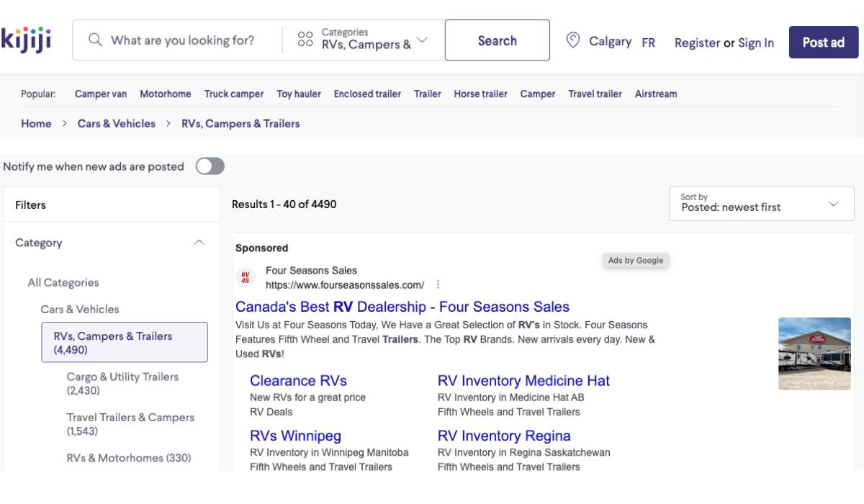Open the Sort by dropdown
864x504 pixels.
[x=762, y=204]
